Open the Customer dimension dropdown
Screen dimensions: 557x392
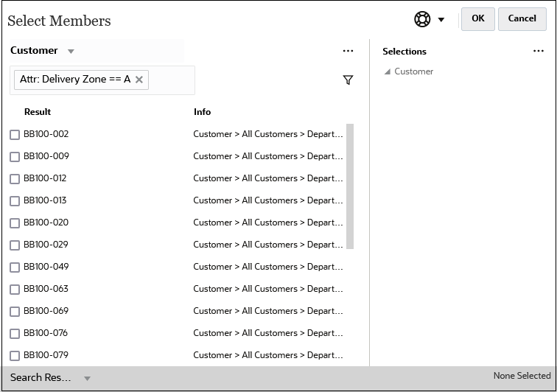[71, 51]
